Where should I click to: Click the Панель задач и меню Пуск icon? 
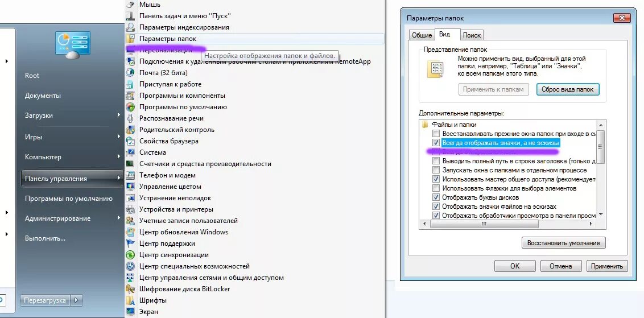pos(130,16)
